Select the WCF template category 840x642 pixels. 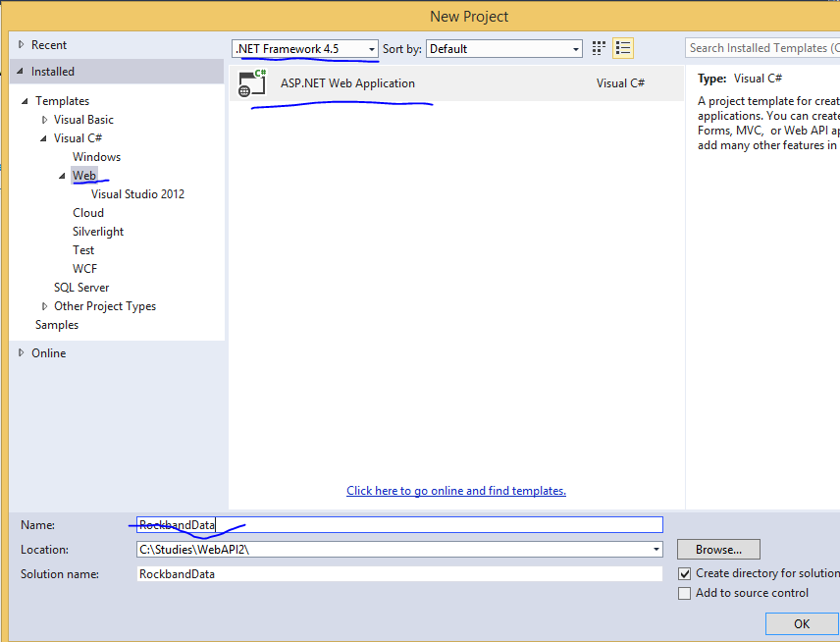pos(84,269)
